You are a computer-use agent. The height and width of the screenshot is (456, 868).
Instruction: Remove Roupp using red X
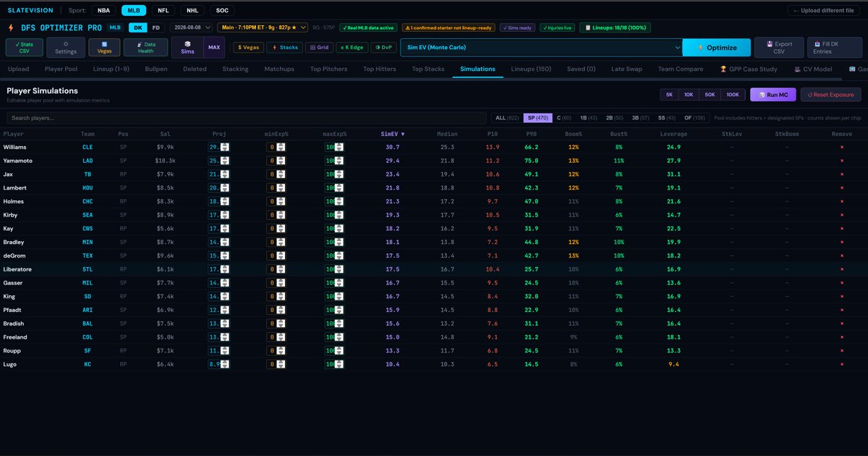[842, 351]
